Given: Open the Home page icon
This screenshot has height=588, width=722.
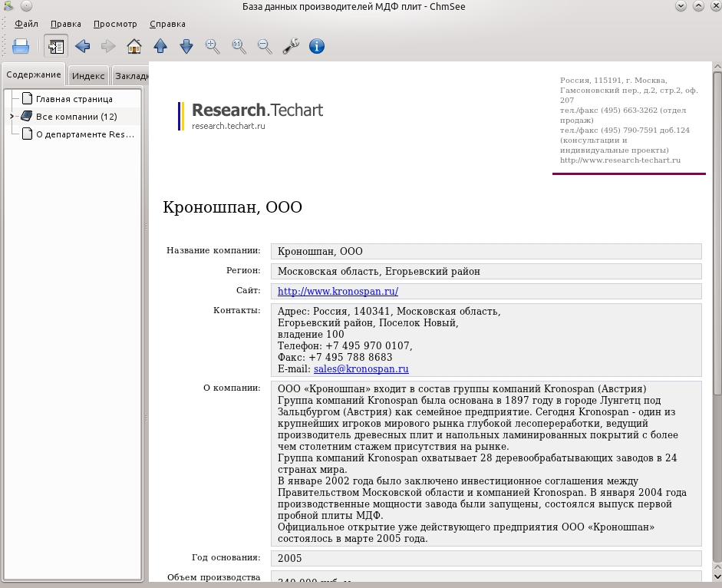Looking at the screenshot, I should (x=134, y=46).
